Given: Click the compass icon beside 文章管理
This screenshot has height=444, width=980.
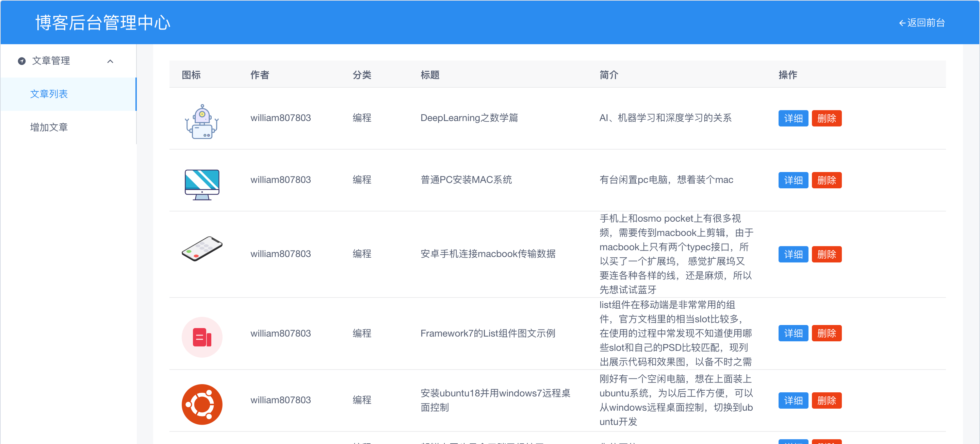Looking at the screenshot, I should (x=22, y=61).
